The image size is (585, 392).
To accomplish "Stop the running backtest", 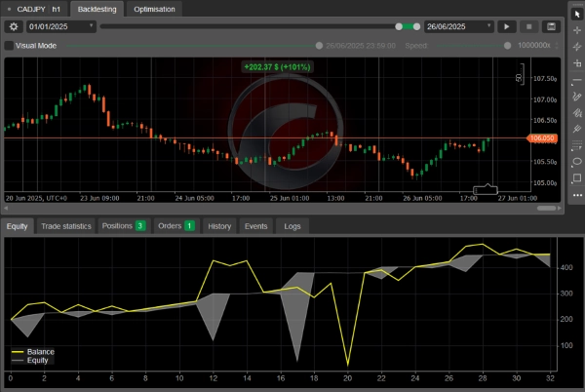I will [528, 26].
